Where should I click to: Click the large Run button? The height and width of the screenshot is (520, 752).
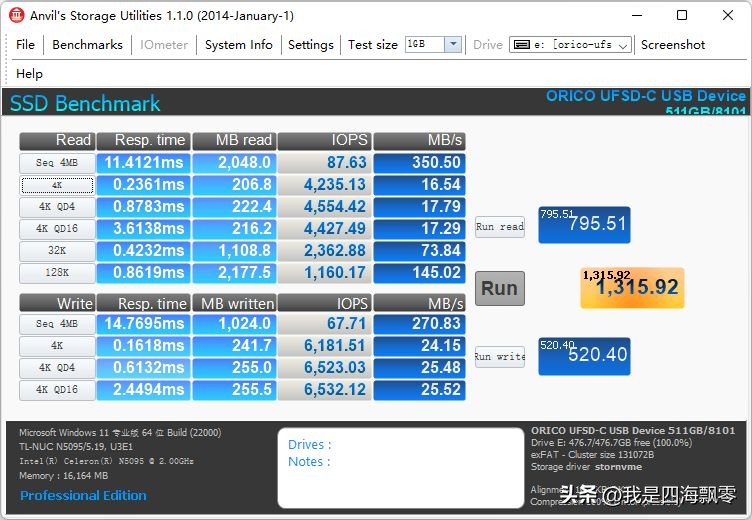[x=500, y=288]
